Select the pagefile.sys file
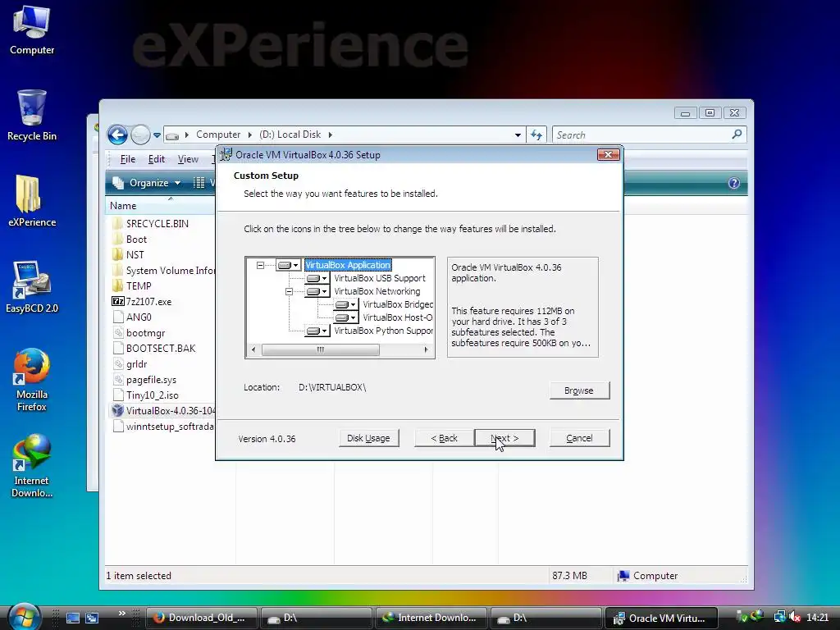The width and height of the screenshot is (840, 630). tap(151, 380)
